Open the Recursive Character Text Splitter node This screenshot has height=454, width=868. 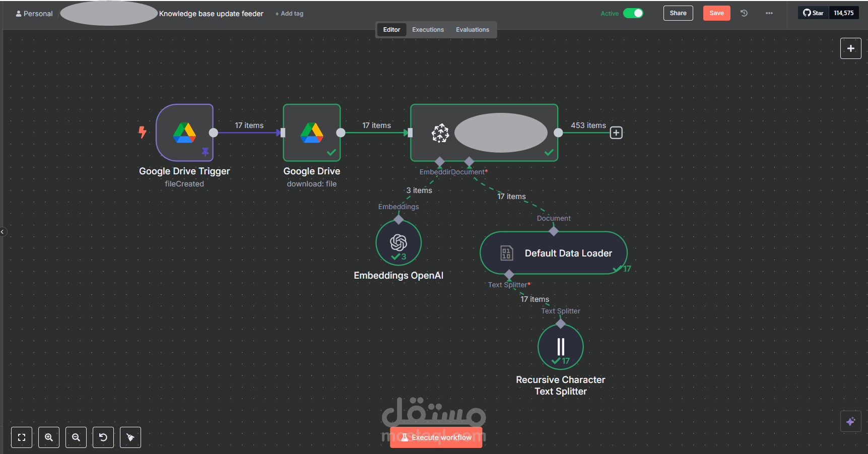coord(560,347)
